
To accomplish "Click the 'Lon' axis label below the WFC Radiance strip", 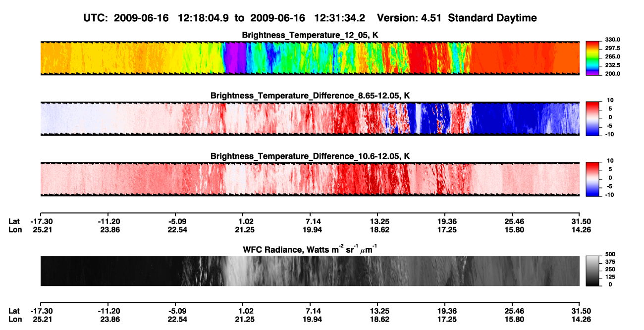I will point(15,320).
